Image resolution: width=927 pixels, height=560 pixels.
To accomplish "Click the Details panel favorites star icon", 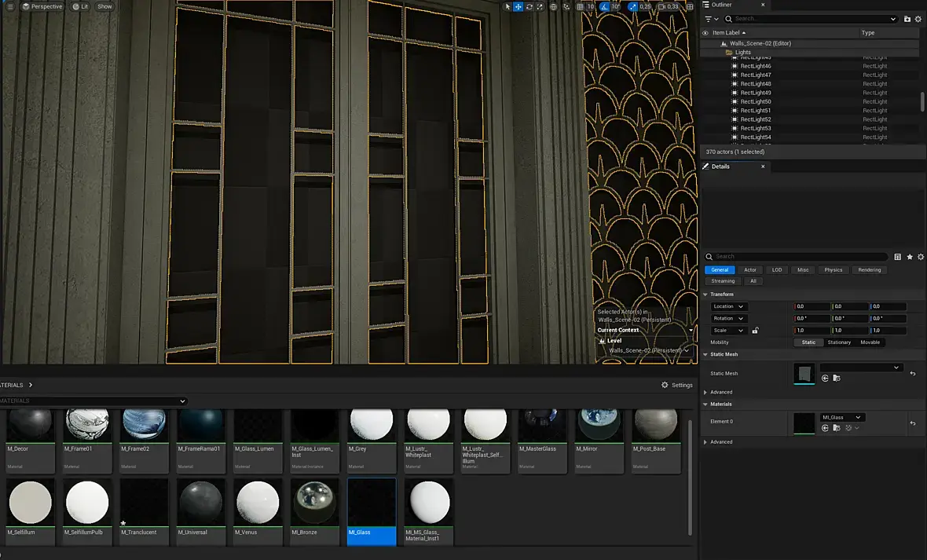I will 910,257.
